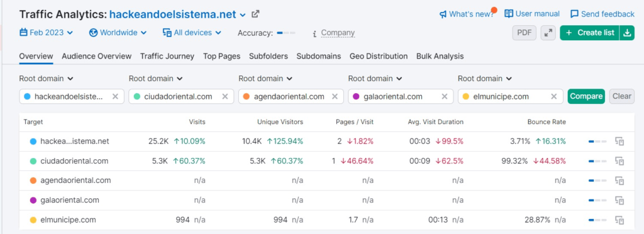Viewport: 644px width, 234px height.
Task: Click the Company info icon
Action: (314, 33)
